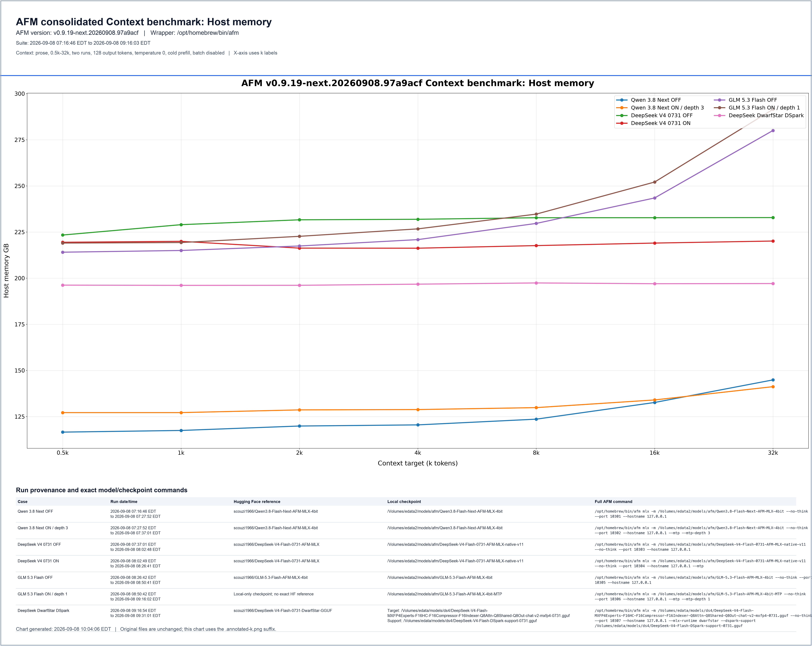This screenshot has width=812, height=646.
Task: Click the 'GLM 5.3 Flash ON / depth 1' legend label
Action: (x=764, y=108)
